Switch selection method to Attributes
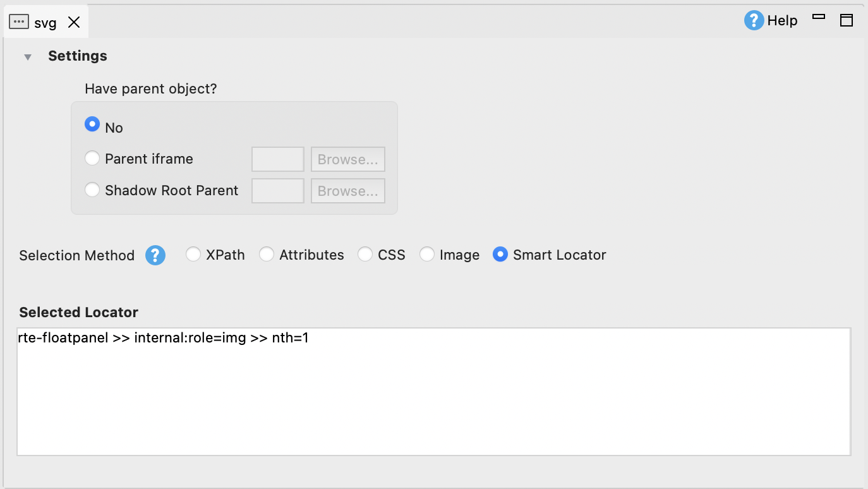Viewport: 868px width, 489px height. [x=267, y=255]
